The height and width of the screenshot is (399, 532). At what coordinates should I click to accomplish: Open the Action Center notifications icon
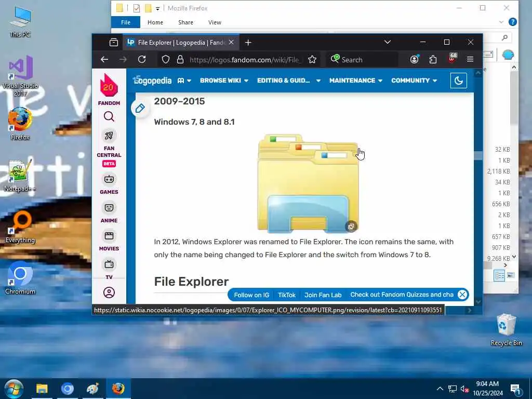point(515,389)
